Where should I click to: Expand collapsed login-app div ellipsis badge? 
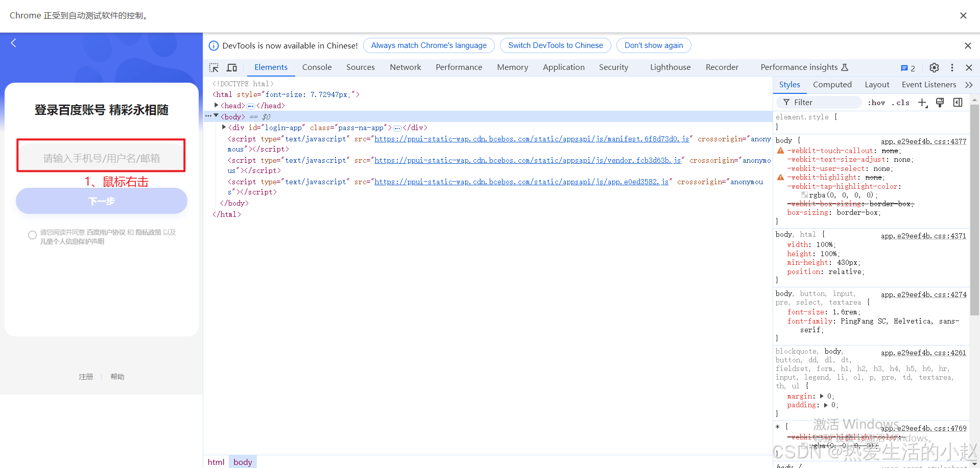pyautogui.click(x=397, y=128)
